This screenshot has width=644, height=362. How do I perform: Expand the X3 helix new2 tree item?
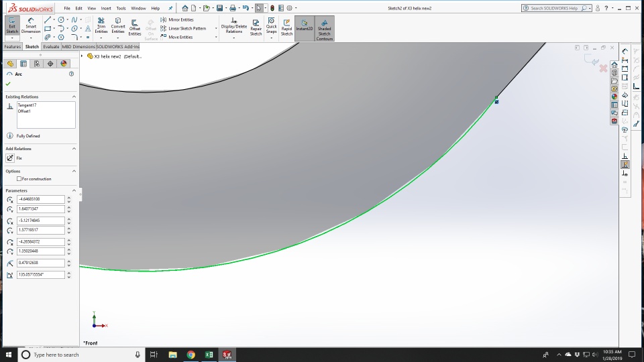[82, 56]
